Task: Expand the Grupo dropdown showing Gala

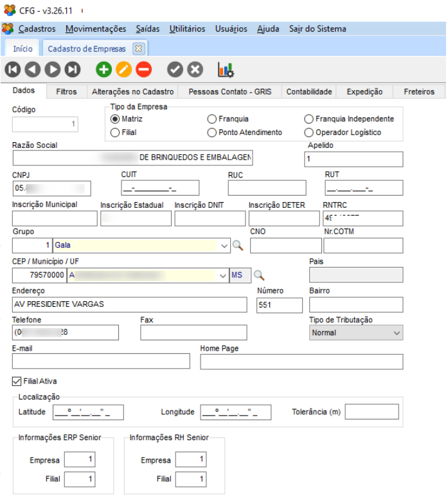Action: tap(224, 245)
